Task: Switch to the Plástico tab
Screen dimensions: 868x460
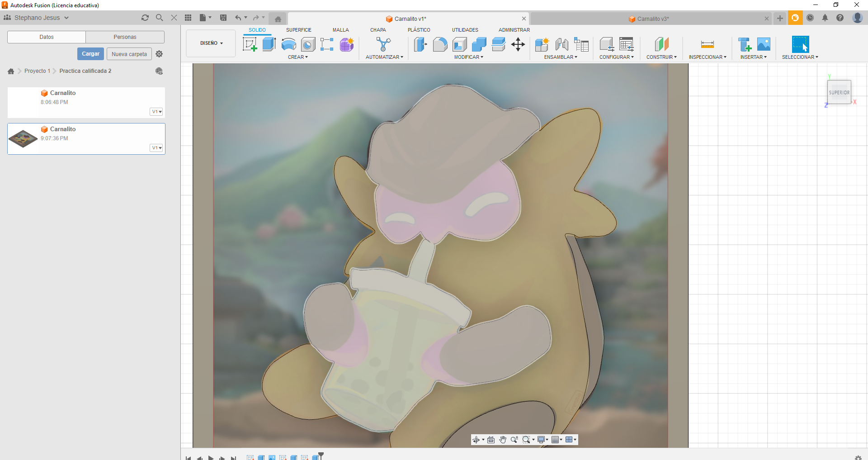Action: [419, 30]
